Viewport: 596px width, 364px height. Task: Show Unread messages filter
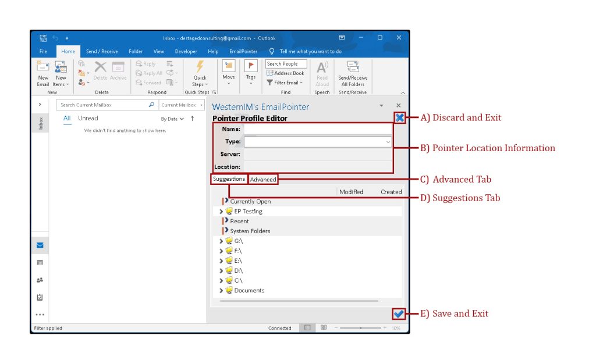(88, 118)
